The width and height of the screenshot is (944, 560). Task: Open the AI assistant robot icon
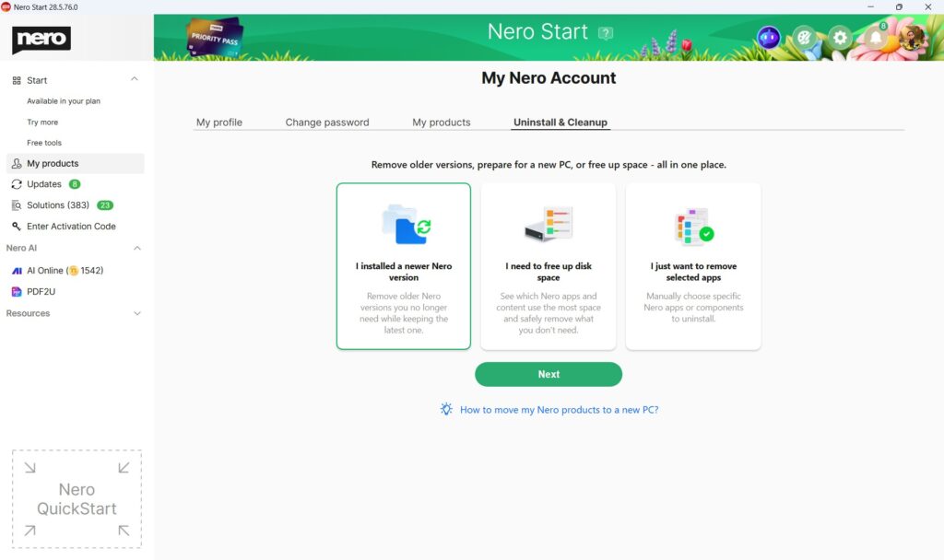pyautogui.click(x=768, y=38)
